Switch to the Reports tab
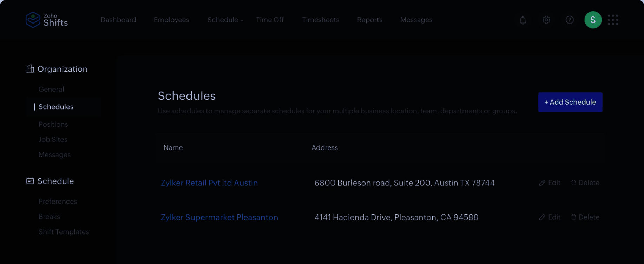Image resolution: width=644 pixels, height=264 pixels. [369, 20]
